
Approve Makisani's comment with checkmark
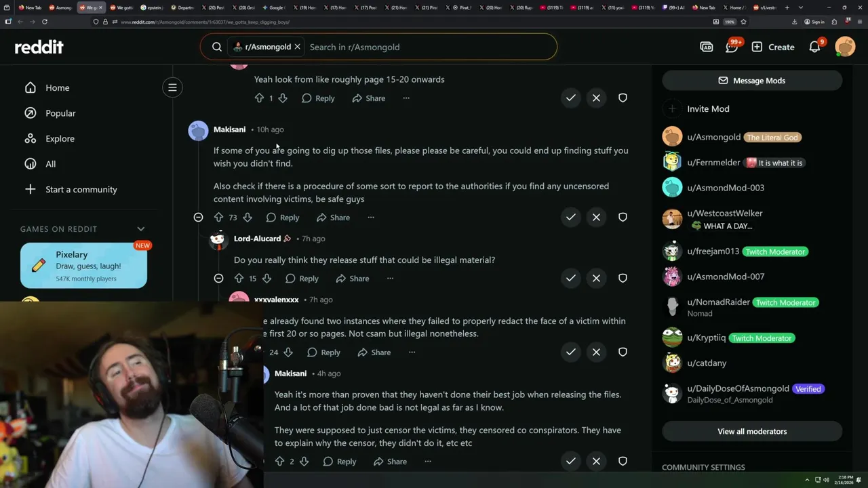pyautogui.click(x=571, y=218)
